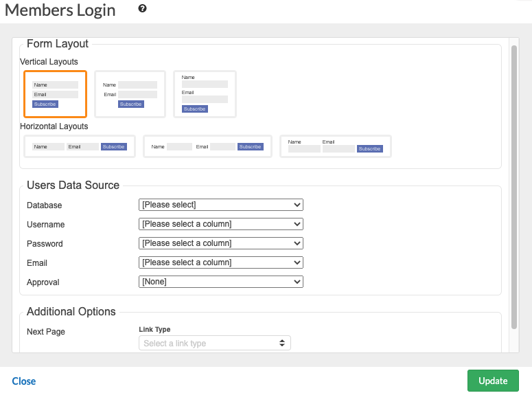Choose horizontal layout with labels beside fields
This screenshot has width=532, height=393.
click(207, 146)
